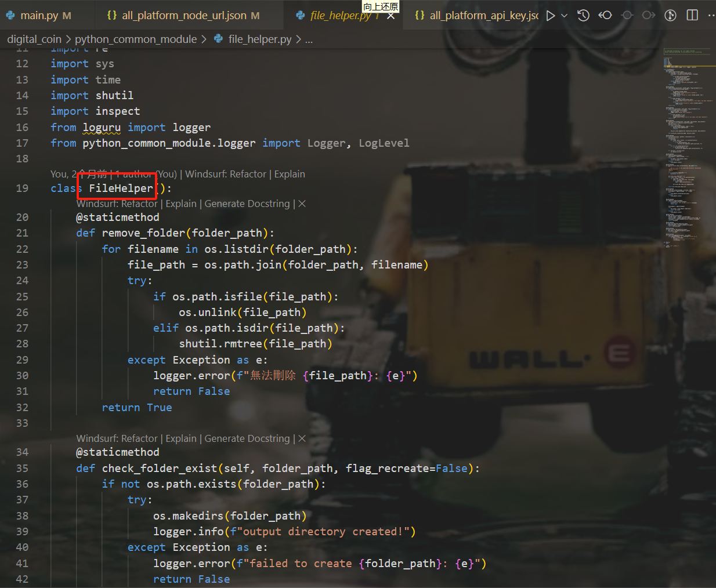Screen dimensions: 716x588
Task: Click 'import inspect' on line 15
Action: tap(95, 111)
